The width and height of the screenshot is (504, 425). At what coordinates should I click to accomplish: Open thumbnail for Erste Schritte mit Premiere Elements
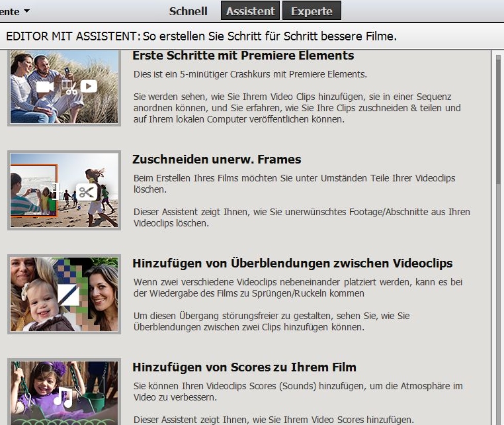pyautogui.click(x=64, y=87)
